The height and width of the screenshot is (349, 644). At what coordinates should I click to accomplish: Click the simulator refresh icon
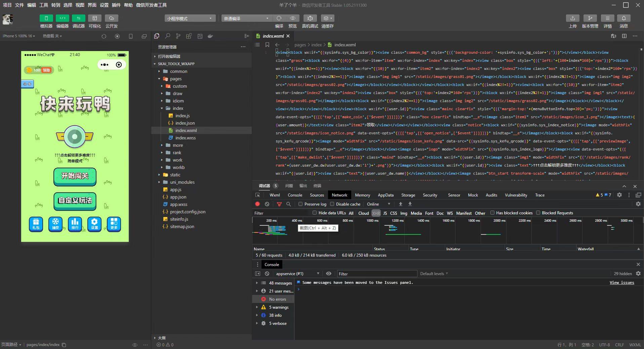click(x=104, y=36)
